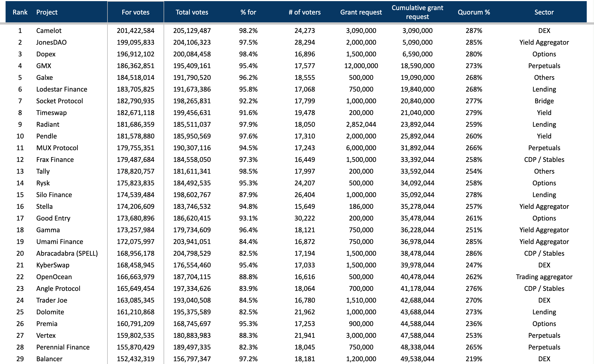Select the Balancer row project name
The height and width of the screenshot is (364, 594).
tap(49, 359)
